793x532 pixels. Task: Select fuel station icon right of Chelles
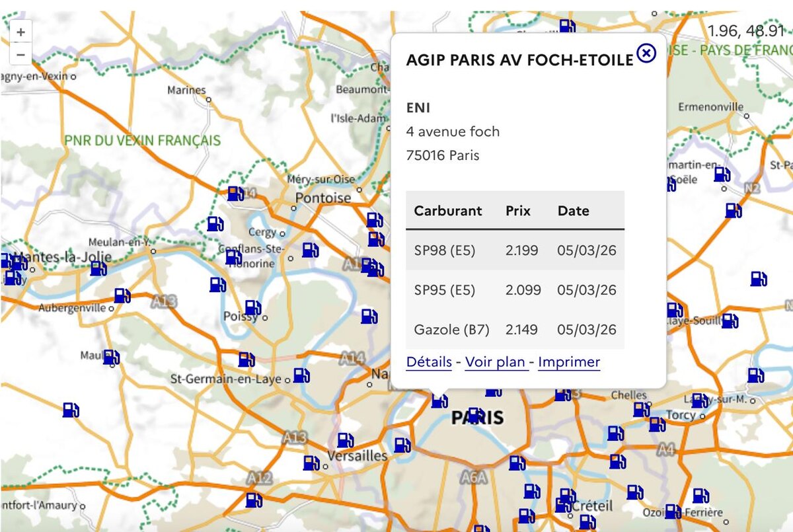[641, 410]
